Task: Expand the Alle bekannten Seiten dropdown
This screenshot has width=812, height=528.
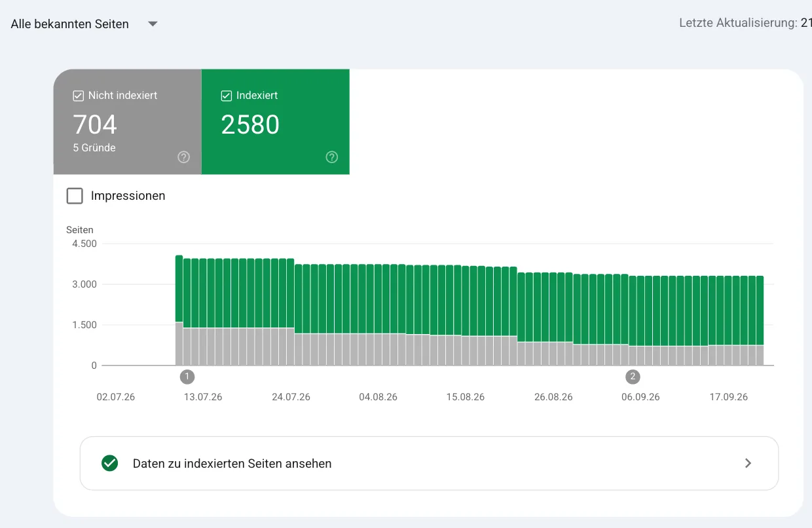Action: (84, 24)
